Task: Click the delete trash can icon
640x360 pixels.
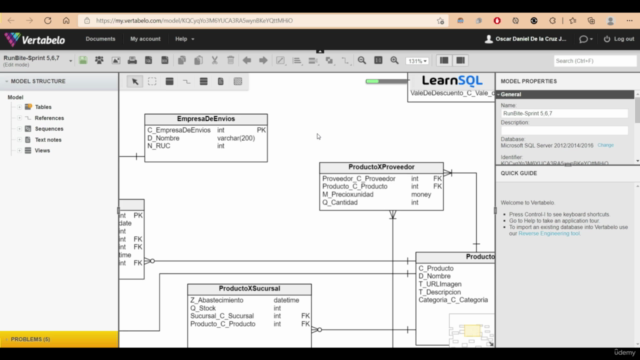Action: [x=231, y=60]
